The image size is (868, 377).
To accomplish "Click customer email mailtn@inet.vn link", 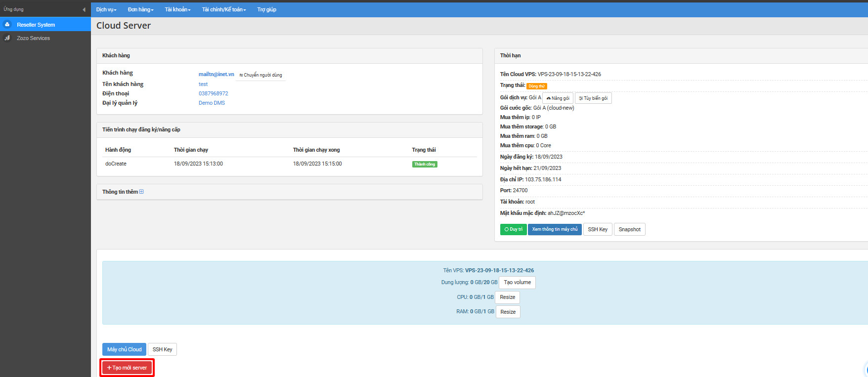I will 217,74.
